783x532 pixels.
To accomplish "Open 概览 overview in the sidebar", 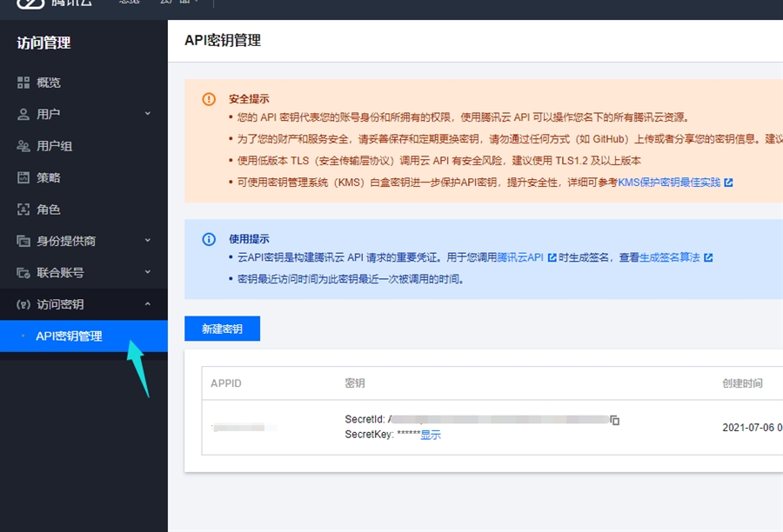I will pos(49,83).
